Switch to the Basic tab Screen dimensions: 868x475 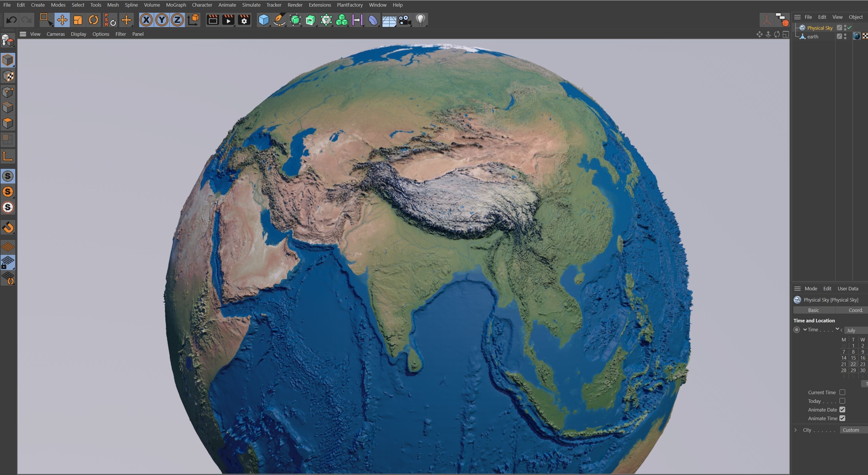click(813, 310)
